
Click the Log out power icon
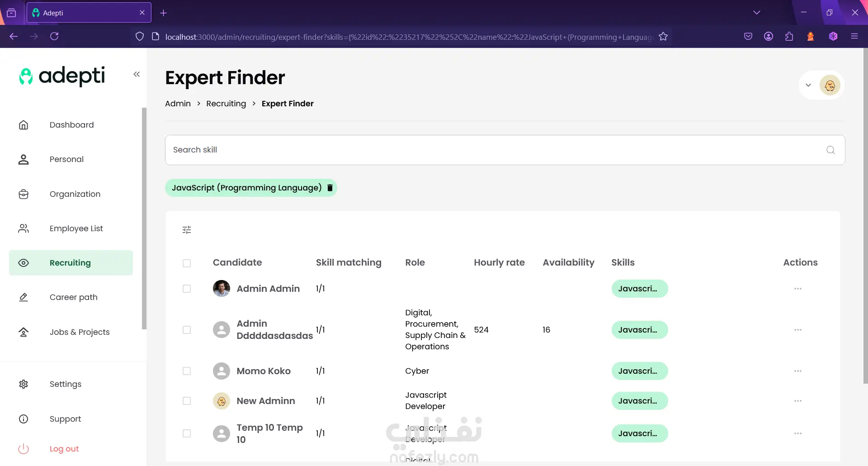(24, 449)
